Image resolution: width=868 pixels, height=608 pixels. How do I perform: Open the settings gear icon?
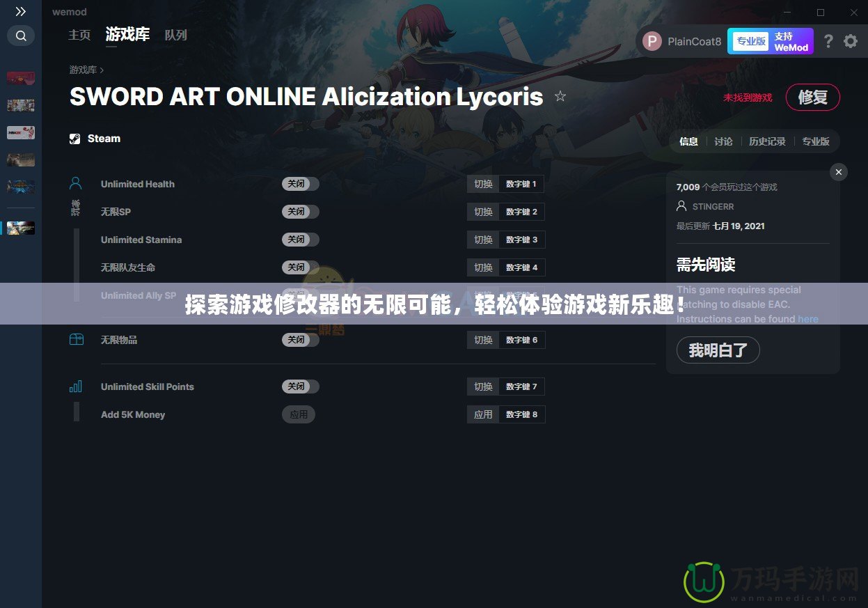[851, 41]
